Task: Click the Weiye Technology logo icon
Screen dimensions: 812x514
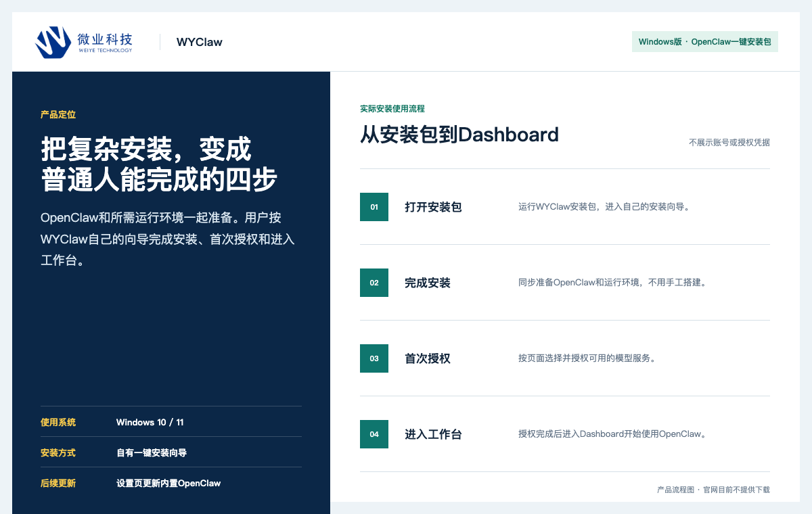Action: 53,42
